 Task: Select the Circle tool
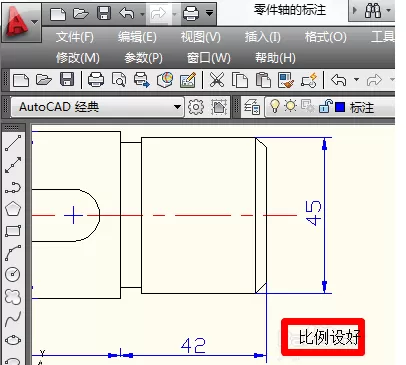click(x=13, y=274)
